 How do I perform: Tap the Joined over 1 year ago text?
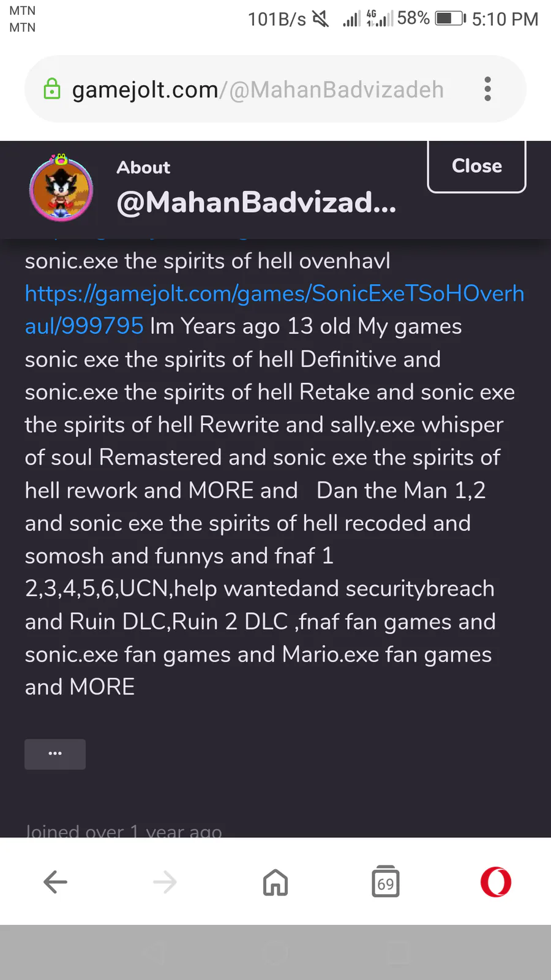124,831
